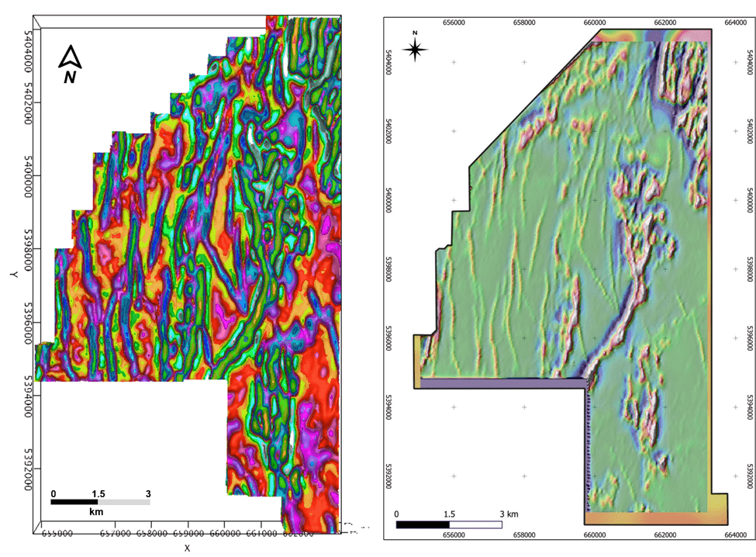The width and height of the screenshot is (756, 557).
Task: Select the '3 km' label on the right scale bar
Action: tap(509, 514)
